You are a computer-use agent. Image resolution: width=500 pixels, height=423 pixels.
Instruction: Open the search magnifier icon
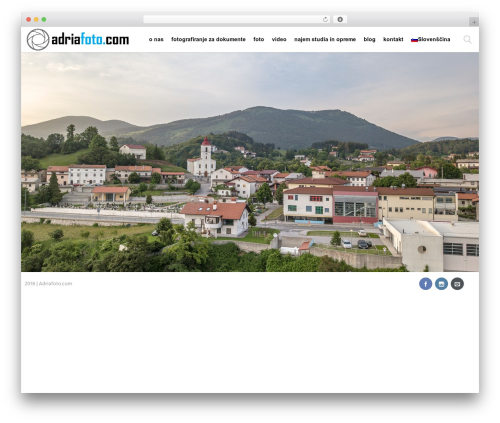coord(467,40)
